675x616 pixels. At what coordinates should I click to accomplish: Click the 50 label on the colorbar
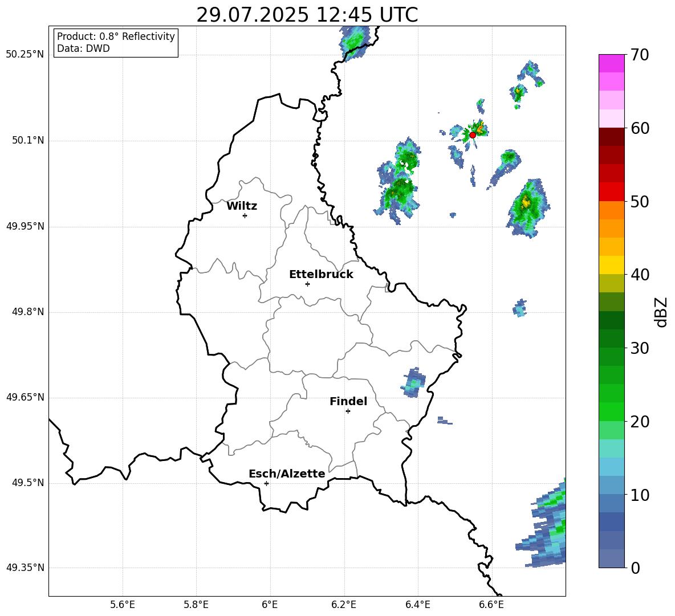coord(640,201)
